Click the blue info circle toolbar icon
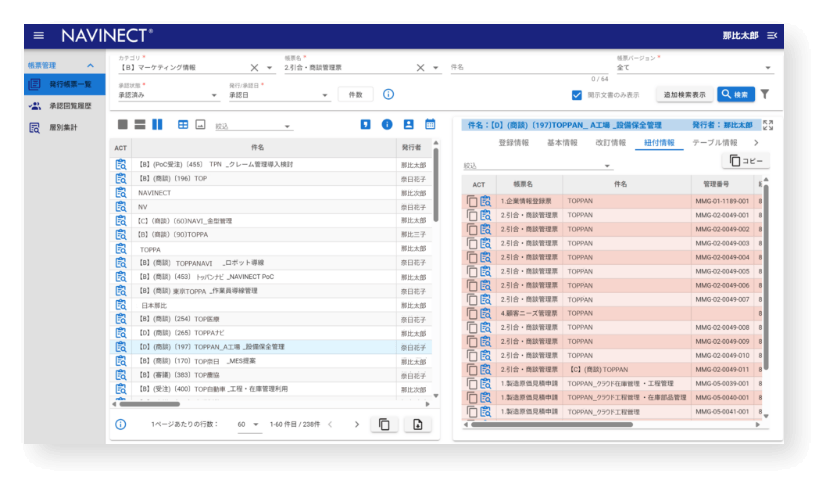This screenshot has height=492, width=832. point(387,124)
